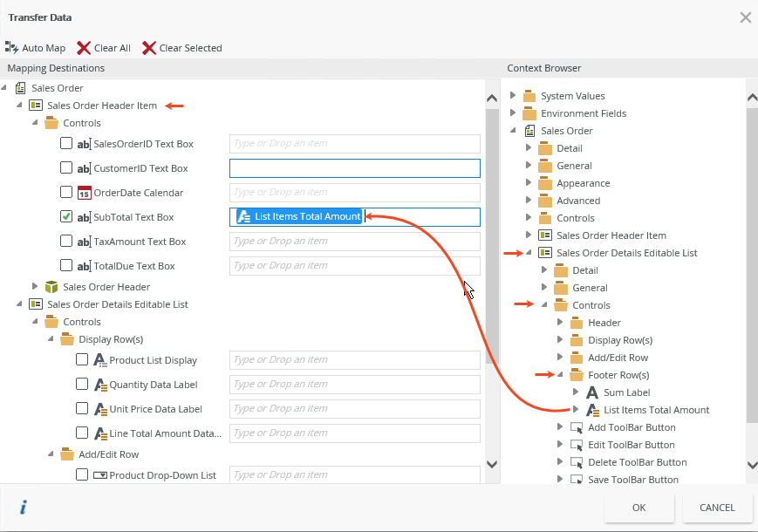Check the Product List Display checkbox
The image size is (758, 532).
tap(82, 359)
